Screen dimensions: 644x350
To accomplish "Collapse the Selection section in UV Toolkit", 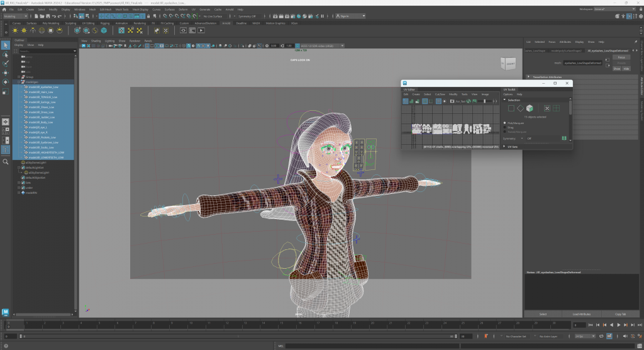I will point(514,100).
